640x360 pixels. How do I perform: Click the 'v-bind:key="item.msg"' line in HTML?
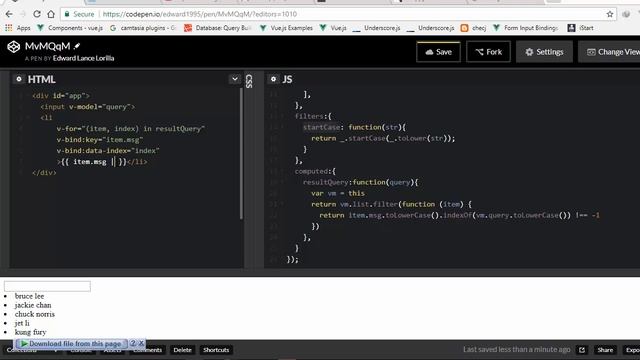coord(100,140)
